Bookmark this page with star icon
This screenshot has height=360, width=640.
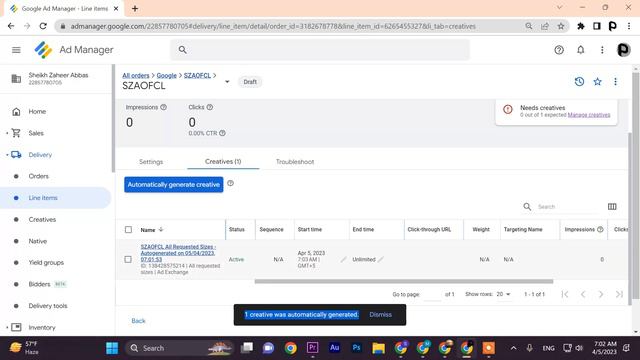(561, 26)
